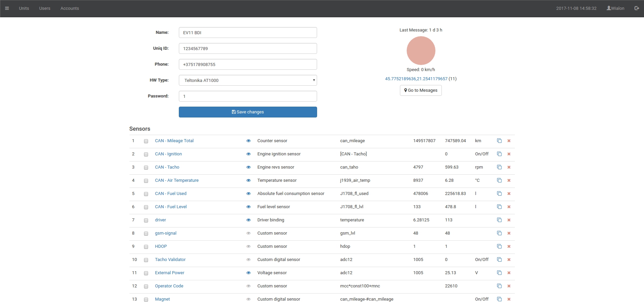This screenshot has height=304, width=644.
Task: Delete the gsm-signal sensor row
Action: 509,233
